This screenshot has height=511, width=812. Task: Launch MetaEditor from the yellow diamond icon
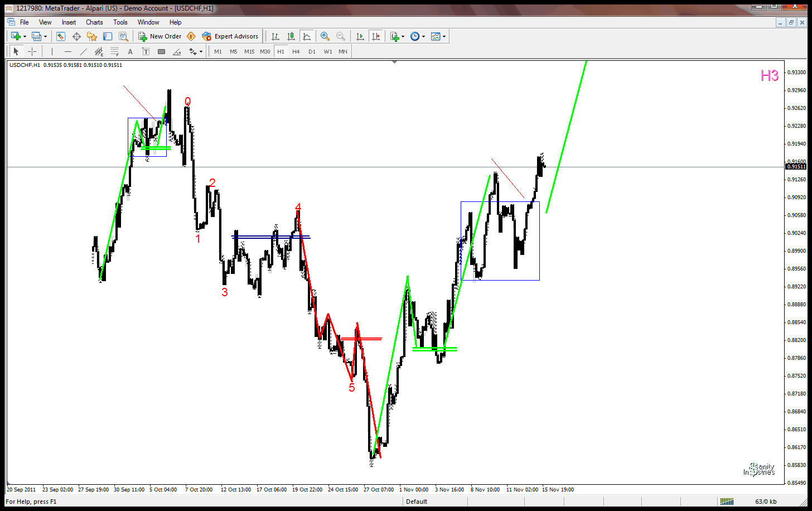pyautogui.click(x=191, y=36)
